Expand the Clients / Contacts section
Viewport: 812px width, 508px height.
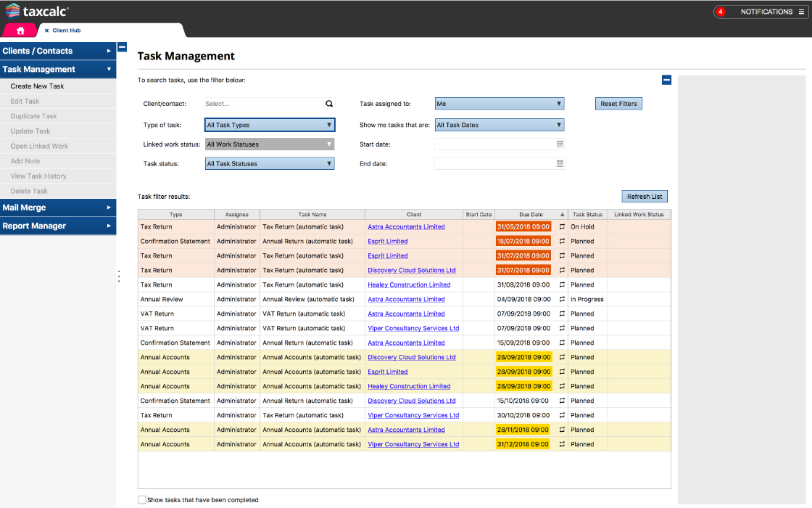[58, 51]
